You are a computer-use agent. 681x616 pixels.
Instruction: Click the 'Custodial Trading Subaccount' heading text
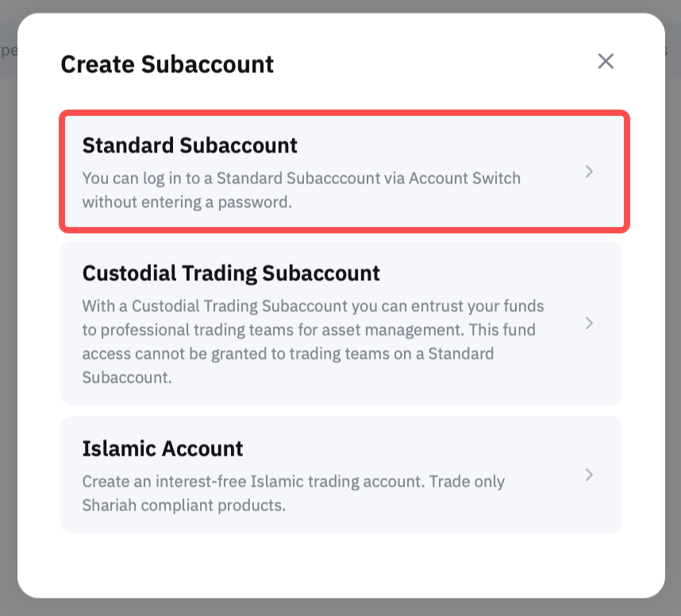point(231,273)
